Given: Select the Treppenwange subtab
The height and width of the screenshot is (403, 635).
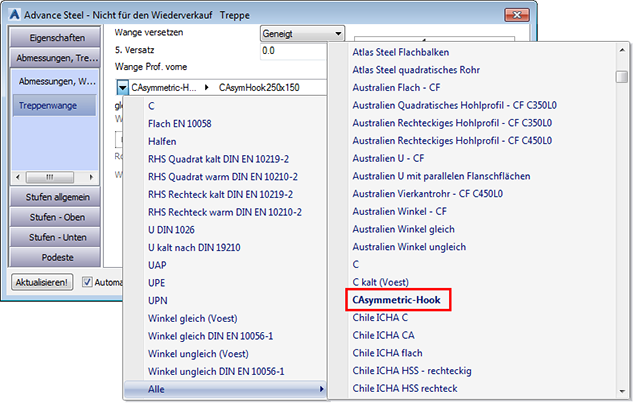Looking at the screenshot, I should pyautogui.click(x=55, y=106).
